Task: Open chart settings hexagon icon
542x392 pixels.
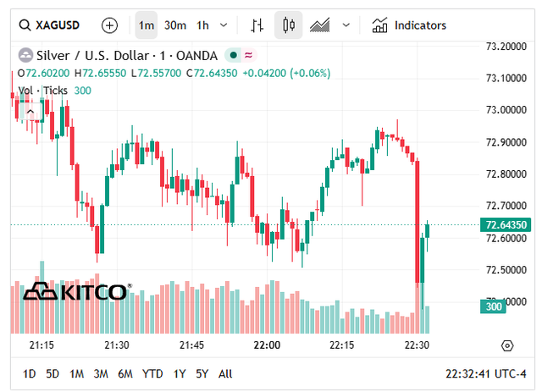Action: click(507, 345)
